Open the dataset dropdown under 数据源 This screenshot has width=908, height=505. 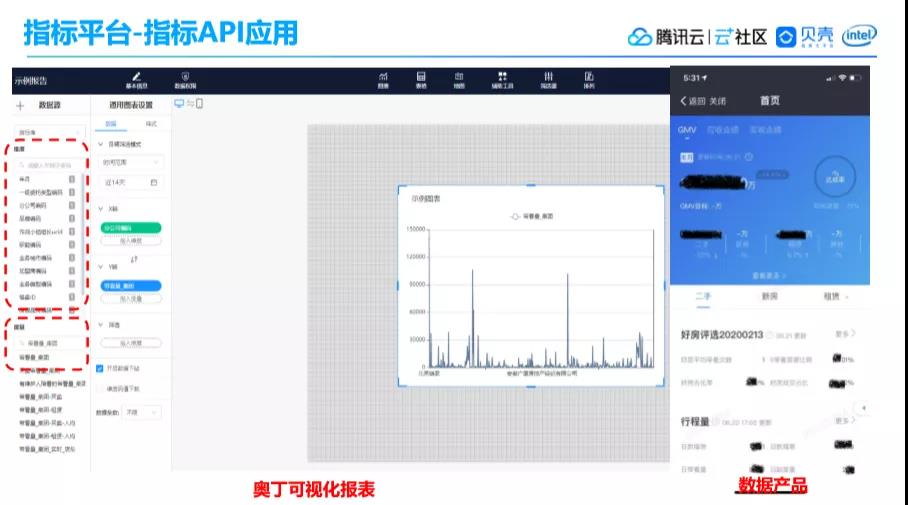click(50, 133)
